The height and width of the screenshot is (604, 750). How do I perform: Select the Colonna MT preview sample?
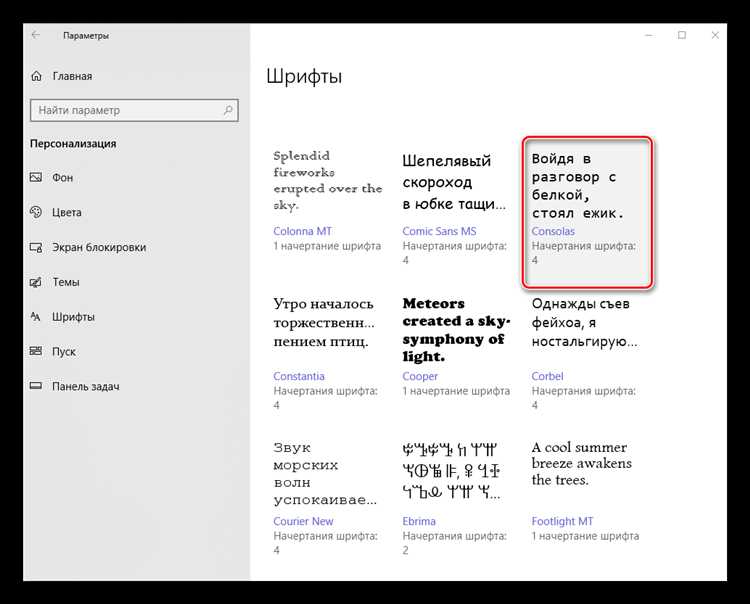[x=328, y=180]
